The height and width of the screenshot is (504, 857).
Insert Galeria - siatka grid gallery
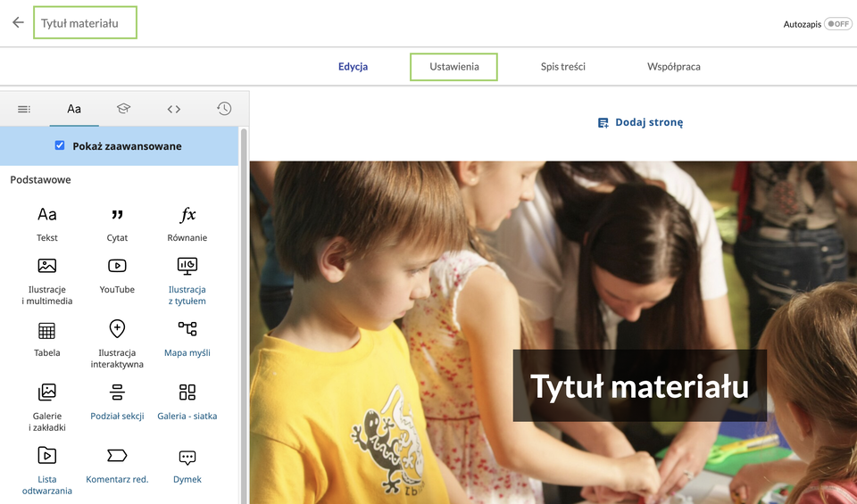(x=187, y=401)
